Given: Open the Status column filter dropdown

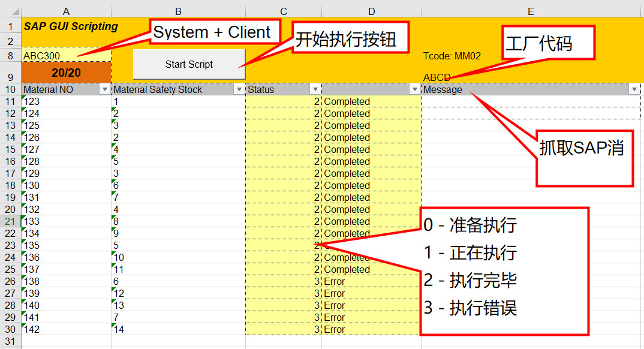Looking at the screenshot, I should coord(316,89).
